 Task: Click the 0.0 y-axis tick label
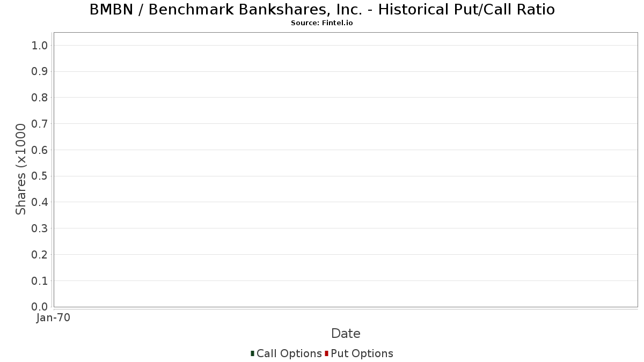[x=40, y=307]
